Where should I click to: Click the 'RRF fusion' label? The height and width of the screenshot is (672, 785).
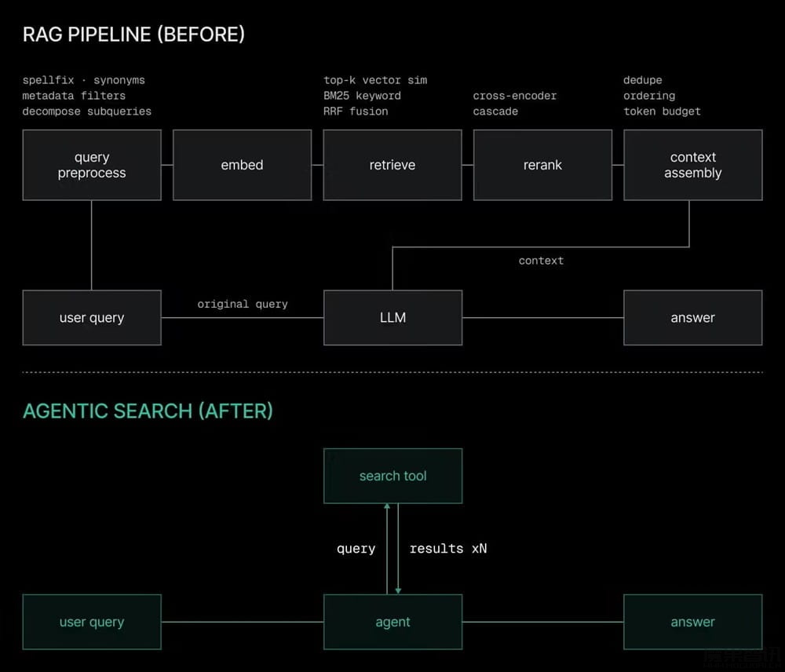(x=356, y=111)
